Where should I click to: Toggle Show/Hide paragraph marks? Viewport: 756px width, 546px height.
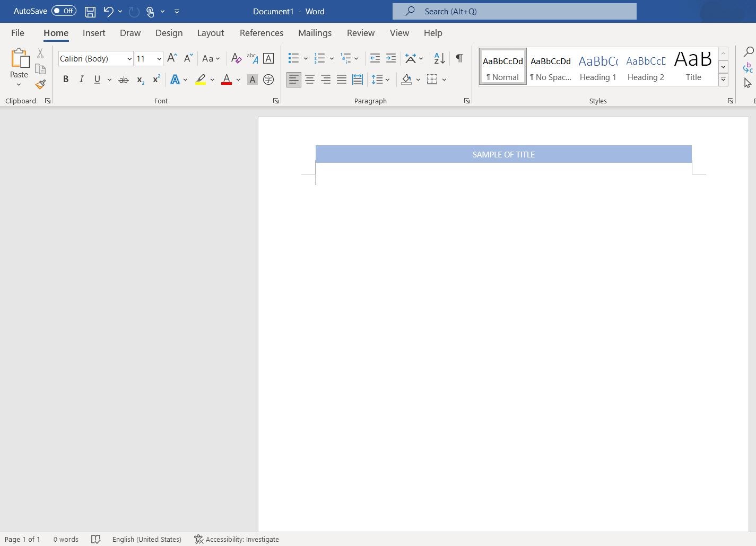click(459, 58)
